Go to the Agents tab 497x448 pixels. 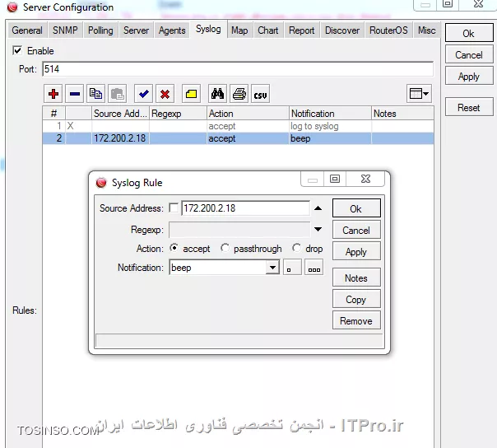(172, 30)
